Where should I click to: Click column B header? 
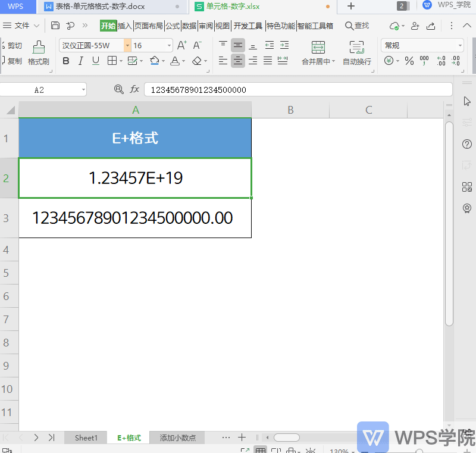[x=290, y=110]
